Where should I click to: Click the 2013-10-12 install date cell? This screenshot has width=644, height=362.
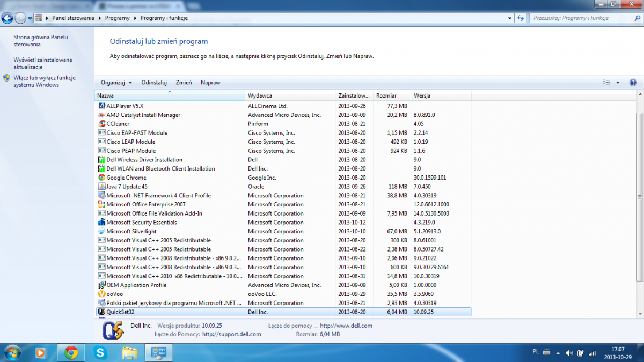pos(352,223)
